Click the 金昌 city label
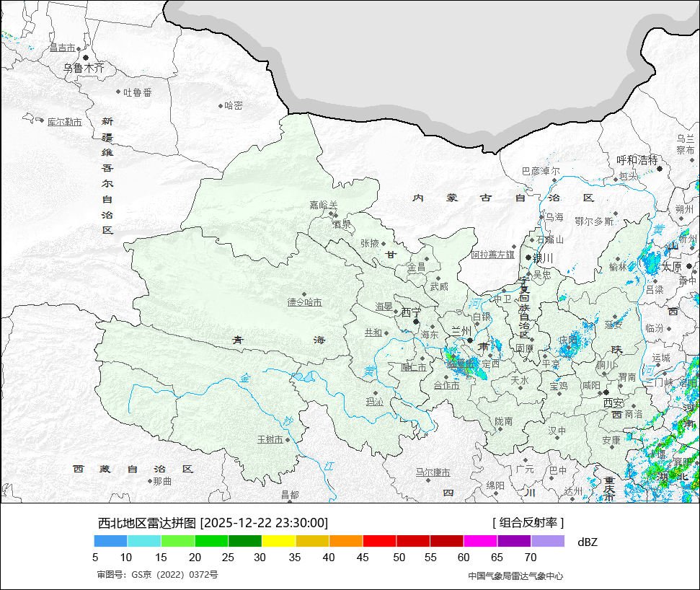 point(416,268)
